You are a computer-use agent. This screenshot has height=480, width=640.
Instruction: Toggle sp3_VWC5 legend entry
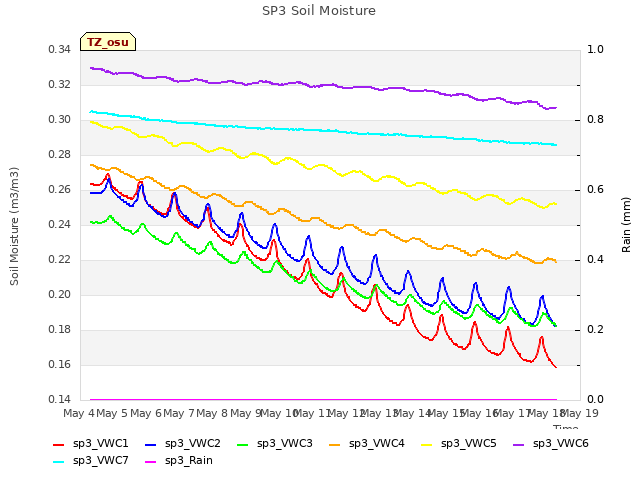pyautogui.click(x=459, y=444)
